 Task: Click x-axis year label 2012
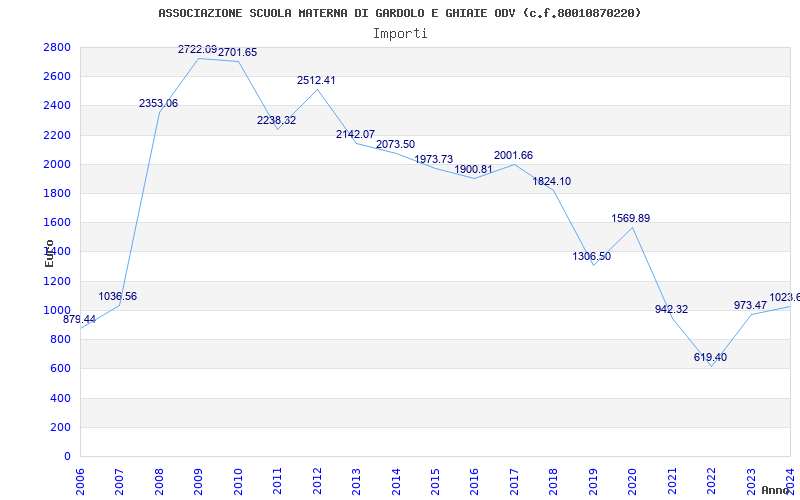click(x=317, y=482)
